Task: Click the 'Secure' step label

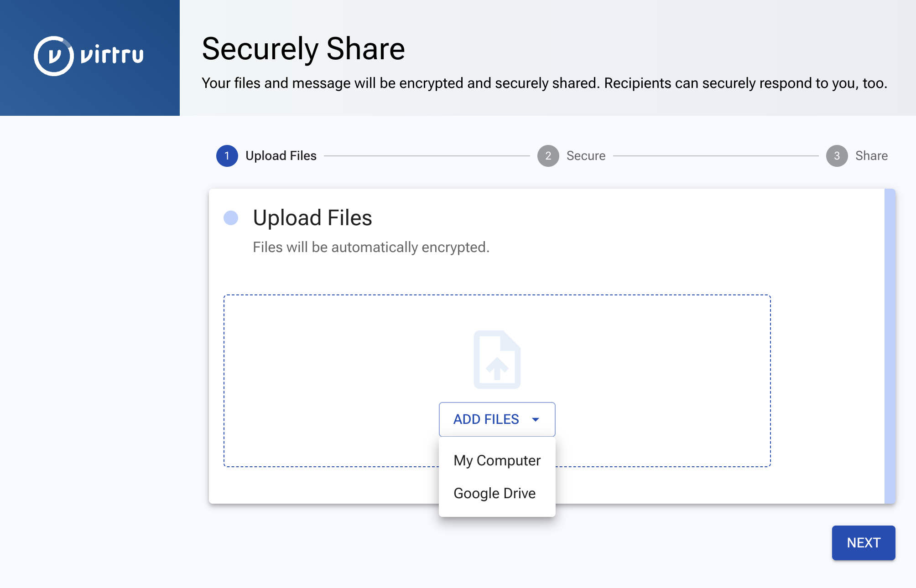Action: (x=586, y=156)
